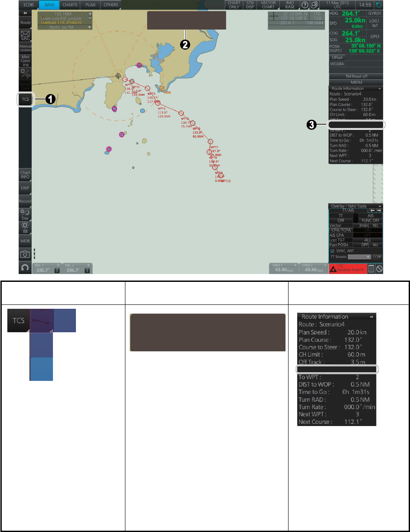Image resolution: width=410 pixels, height=532 pixels.
Task: Select the TT/AIS tab in NAV Tools
Action: point(349,211)
